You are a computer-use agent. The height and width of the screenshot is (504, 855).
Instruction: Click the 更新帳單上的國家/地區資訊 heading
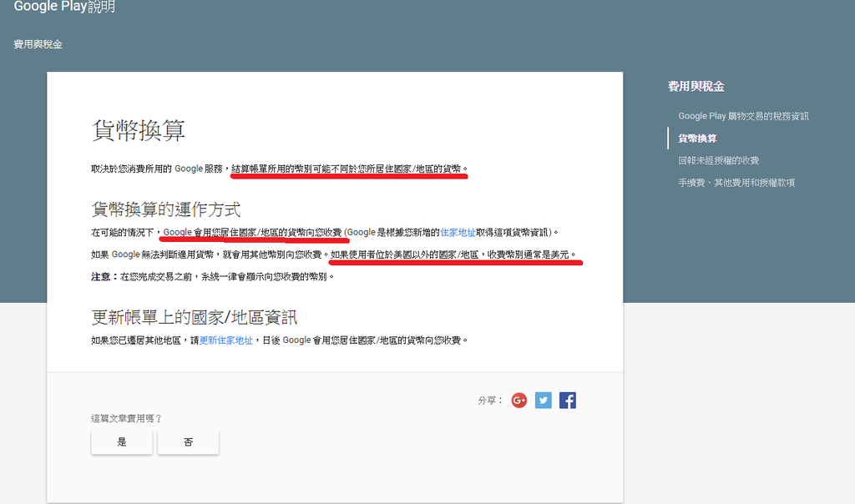coord(194,317)
